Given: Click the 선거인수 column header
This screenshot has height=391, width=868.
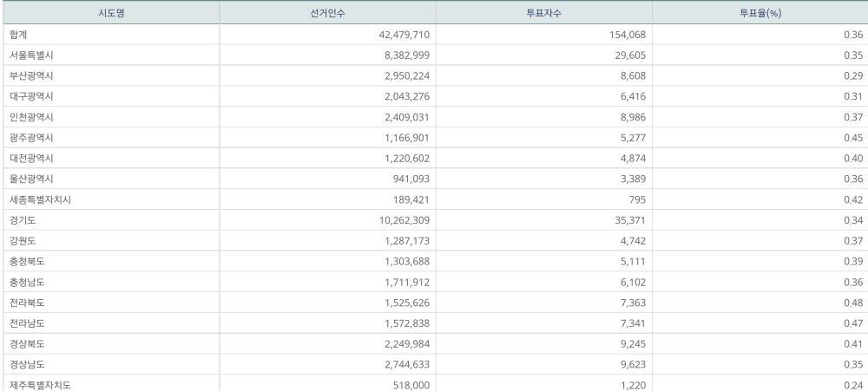Looking at the screenshot, I should tap(326, 12).
